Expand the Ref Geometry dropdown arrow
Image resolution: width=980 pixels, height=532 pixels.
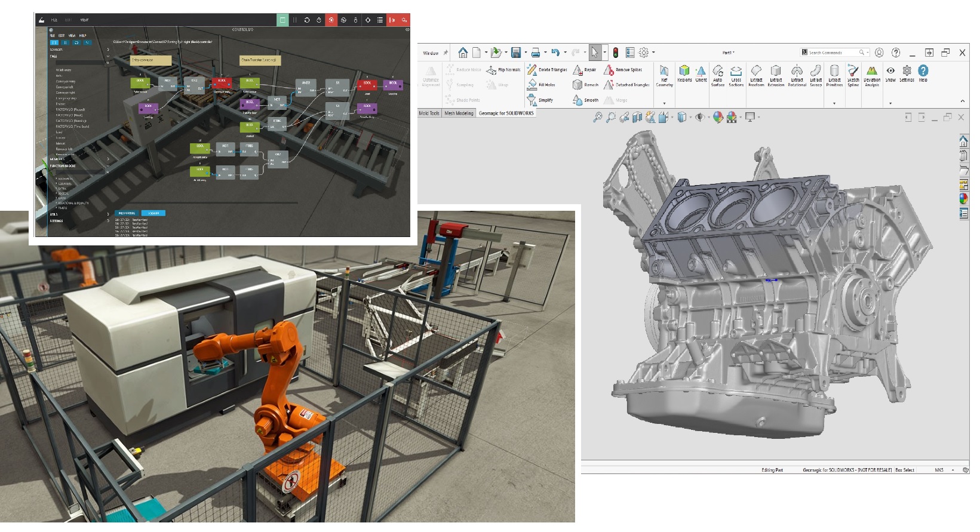(664, 103)
